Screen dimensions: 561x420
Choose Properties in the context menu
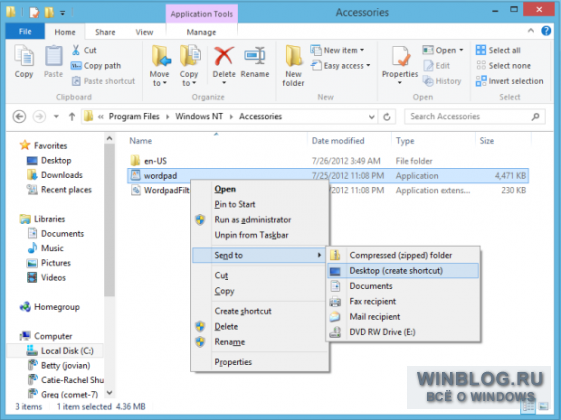point(260,362)
